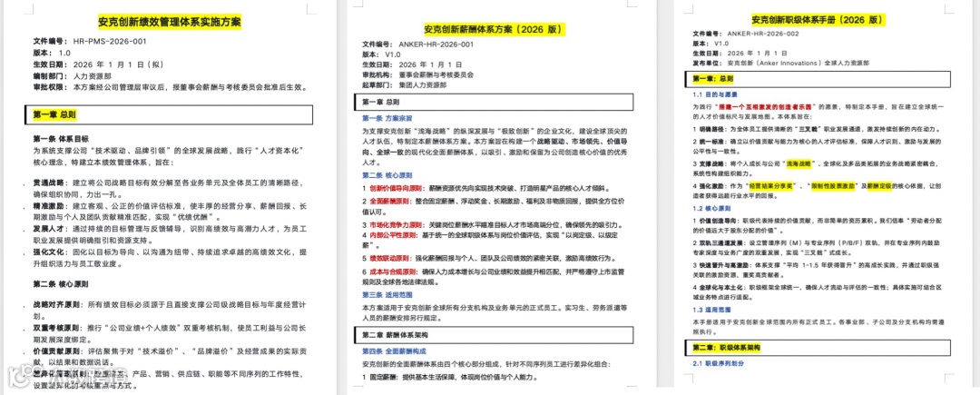Click the heading 1.2 核心原则
Screen dimensions: 980x395
712,208
